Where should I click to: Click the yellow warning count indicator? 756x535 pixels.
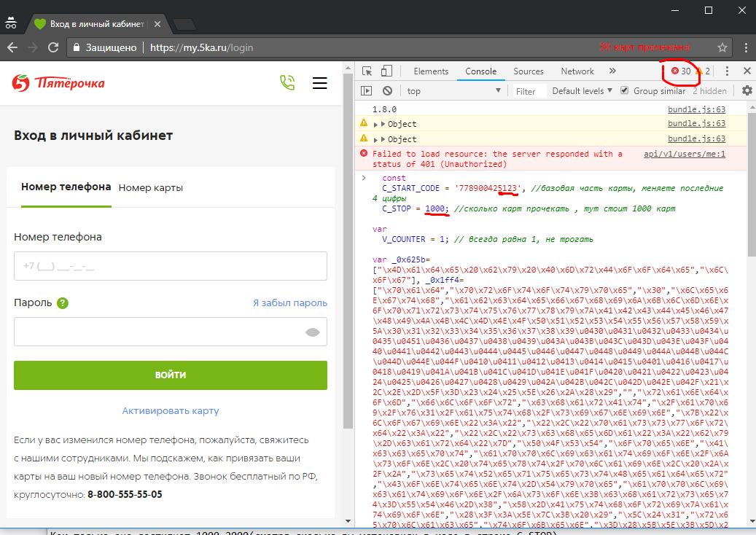tap(703, 71)
